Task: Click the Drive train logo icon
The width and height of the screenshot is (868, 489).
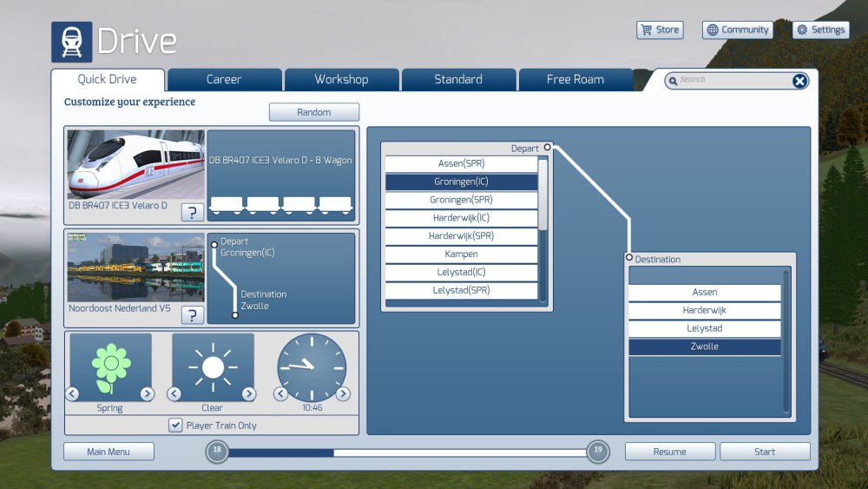Action: point(71,42)
